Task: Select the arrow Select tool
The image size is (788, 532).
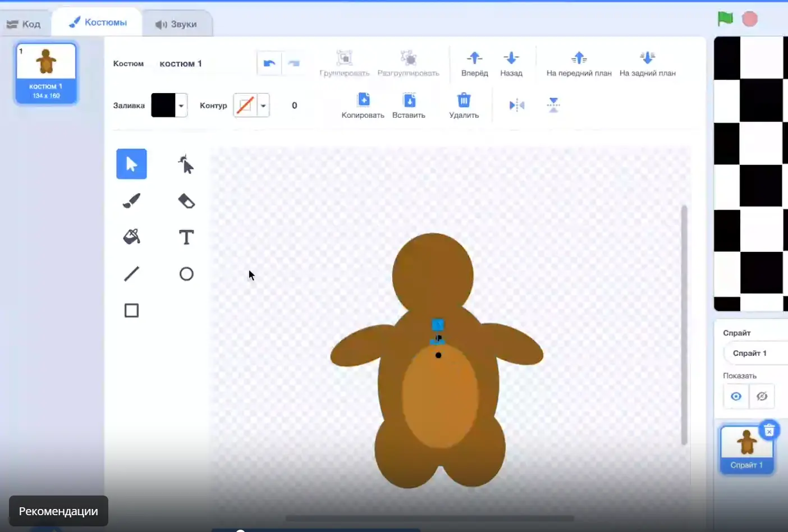Action: pyautogui.click(x=131, y=164)
